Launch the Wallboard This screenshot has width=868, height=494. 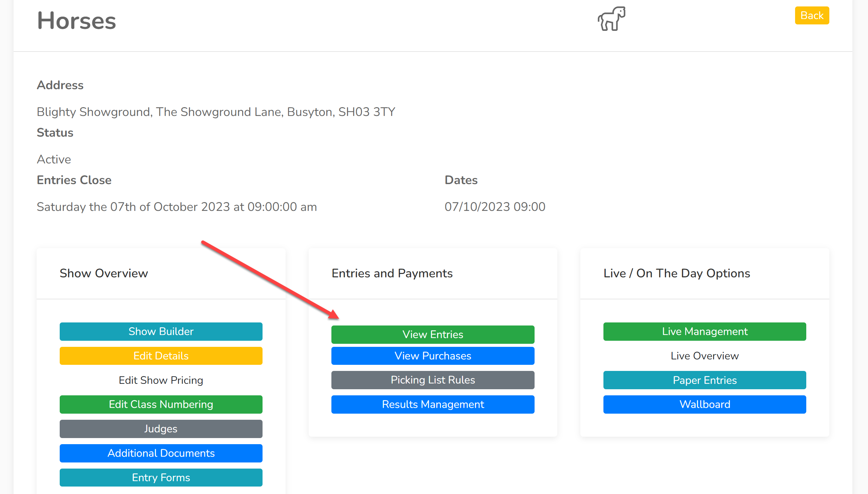point(705,404)
